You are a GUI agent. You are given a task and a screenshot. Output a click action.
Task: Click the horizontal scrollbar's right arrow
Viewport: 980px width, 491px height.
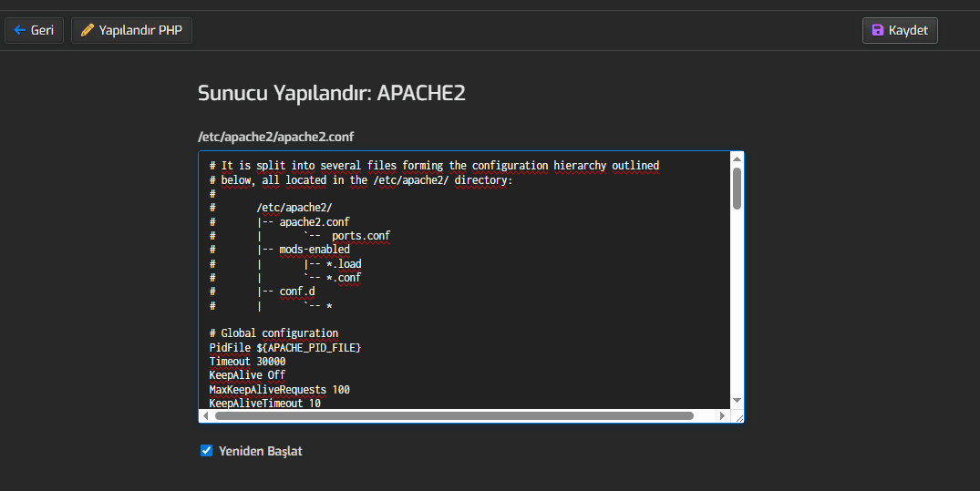pos(722,416)
